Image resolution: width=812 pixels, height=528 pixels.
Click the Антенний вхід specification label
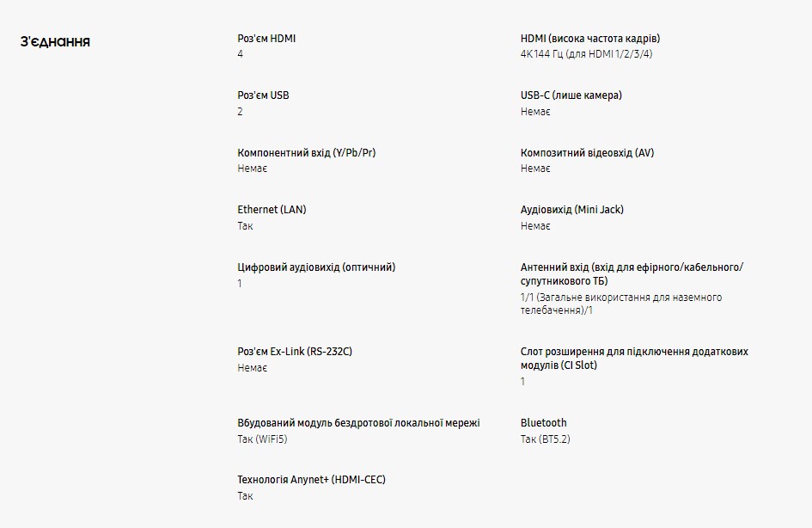(632, 273)
